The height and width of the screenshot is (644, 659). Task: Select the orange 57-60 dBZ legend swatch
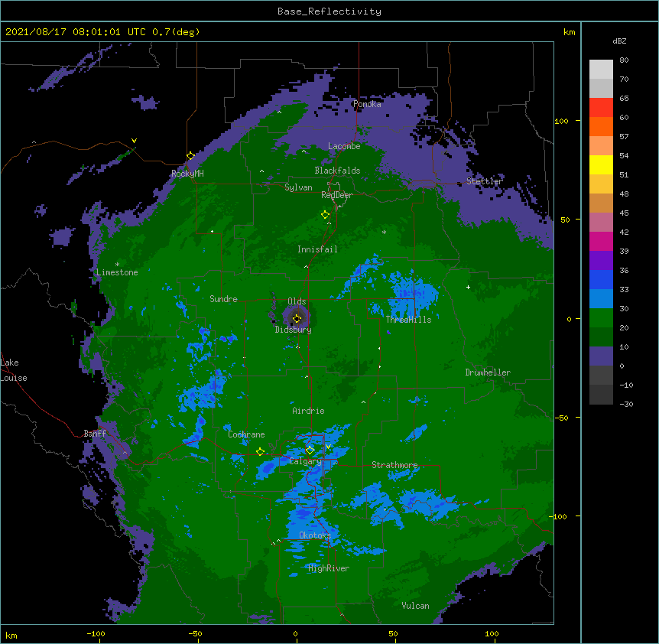click(601, 126)
